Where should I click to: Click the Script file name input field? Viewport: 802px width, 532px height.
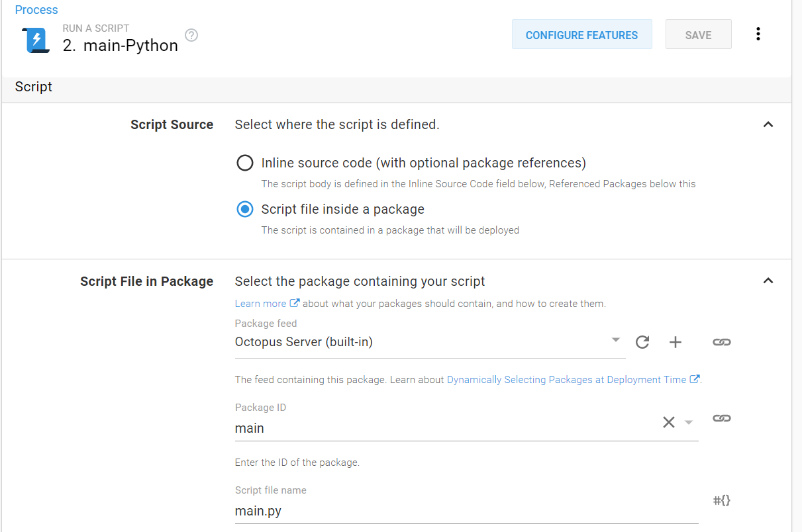(x=397, y=511)
